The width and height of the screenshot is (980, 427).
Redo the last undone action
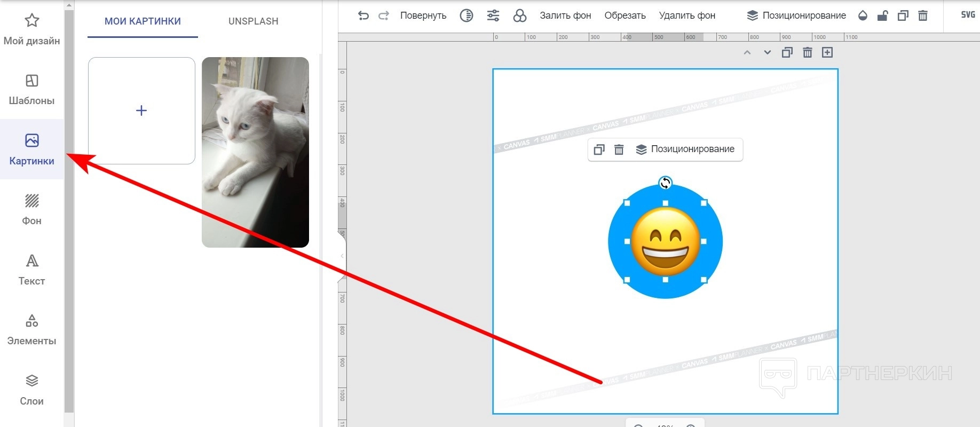pyautogui.click(x=383, y=15)
